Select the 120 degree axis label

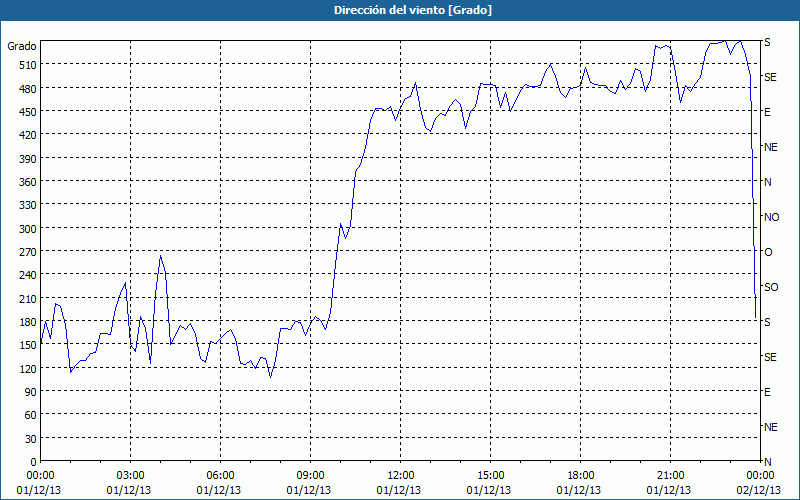28,369
